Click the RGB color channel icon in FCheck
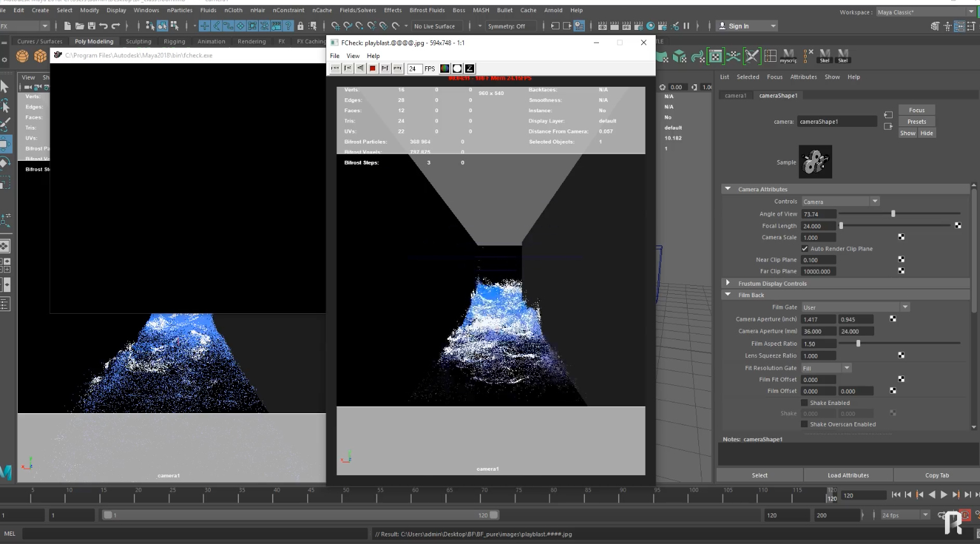Image resolution: width=980 pixels, height=544 pixels. (445, 68)
